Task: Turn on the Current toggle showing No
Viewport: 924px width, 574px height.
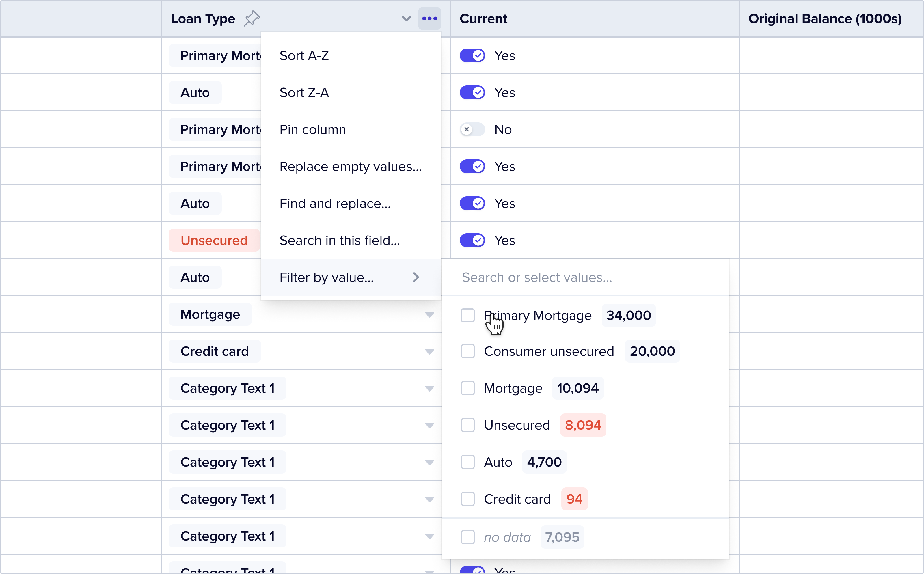Action: [472, 129]
